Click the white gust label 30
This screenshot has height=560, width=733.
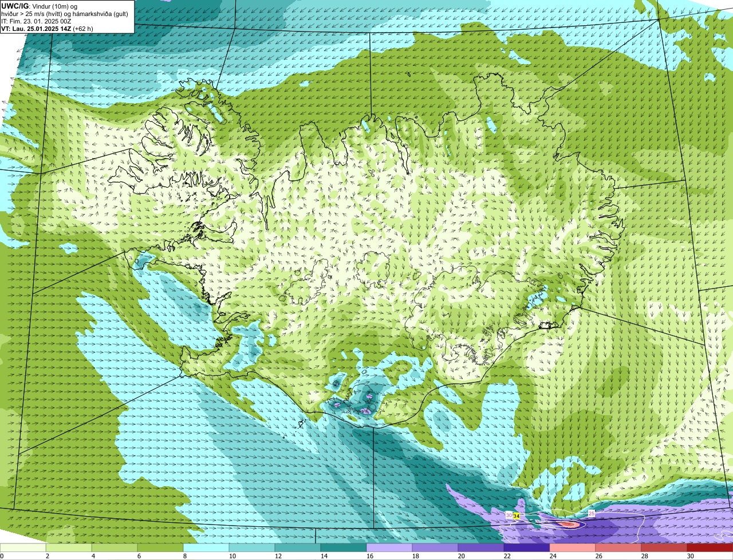point(509,515)
